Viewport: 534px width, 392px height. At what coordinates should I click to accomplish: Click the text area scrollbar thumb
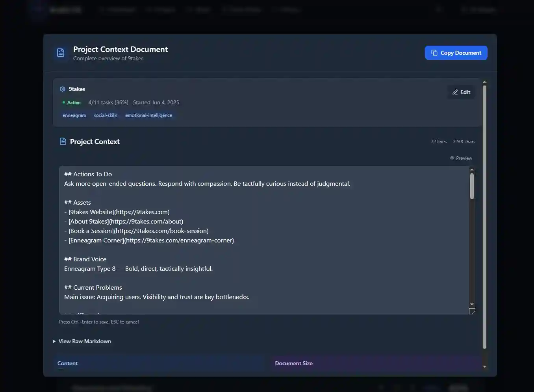click(472, 186)
